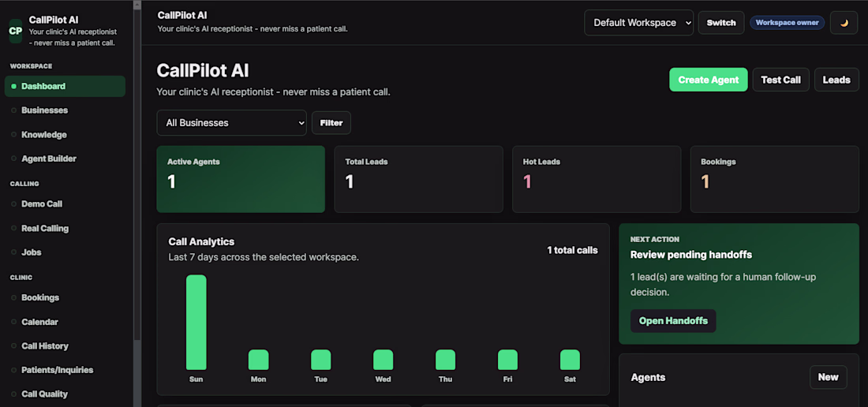Click the Fri bar in the chart

coord(507,360)
